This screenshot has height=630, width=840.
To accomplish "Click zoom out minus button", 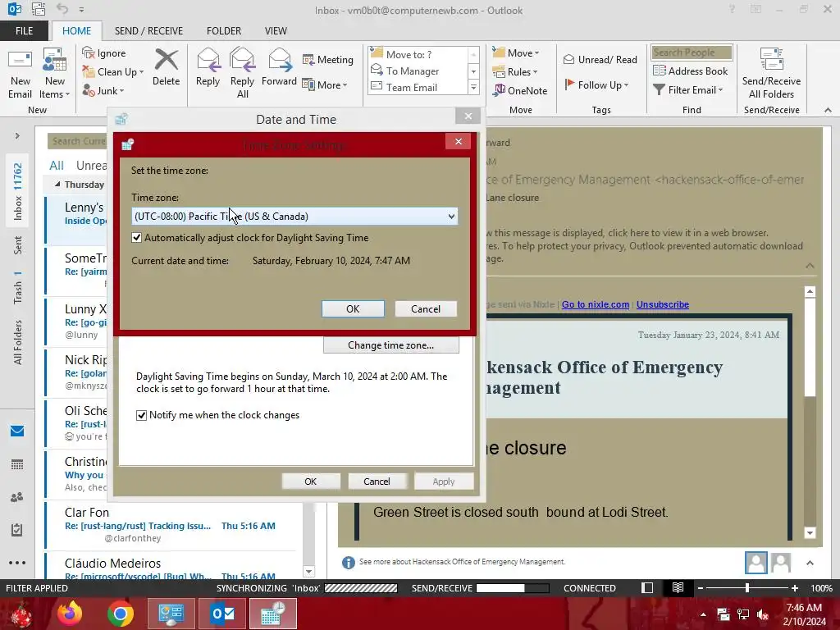I will (x=701, y=587).
